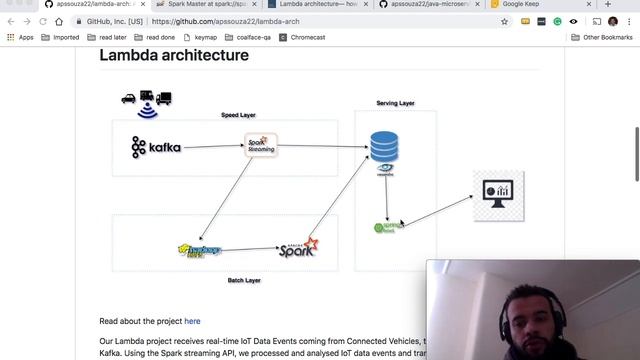Open the Chrome three-dot menu
The height and width of the screenshot is (360, 640).
(x=629, y=22)
